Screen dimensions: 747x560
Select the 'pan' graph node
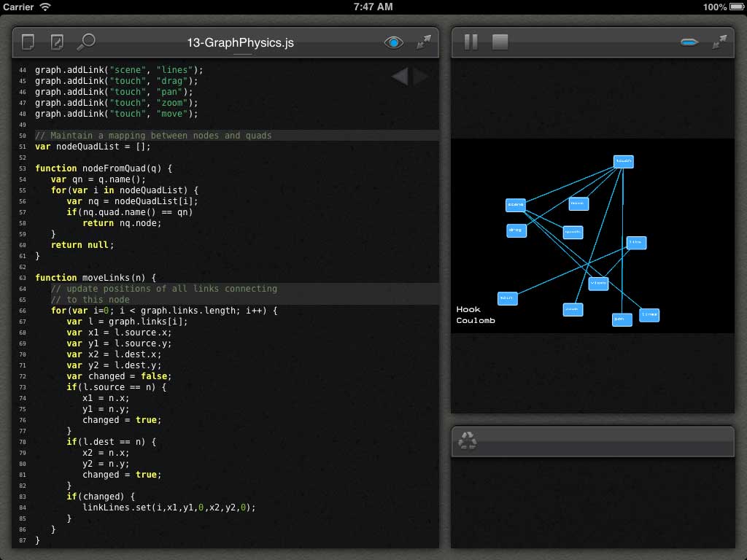click(622, 319)
